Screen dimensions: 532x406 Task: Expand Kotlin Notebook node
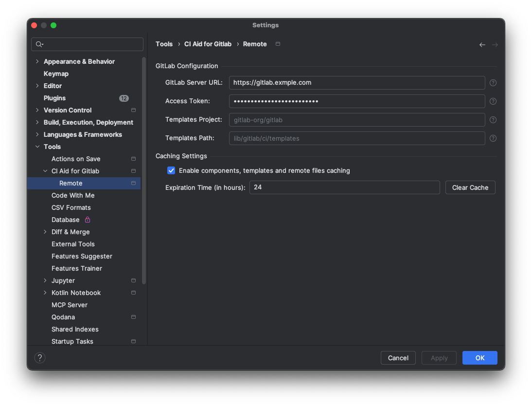(x=45, y=293)
